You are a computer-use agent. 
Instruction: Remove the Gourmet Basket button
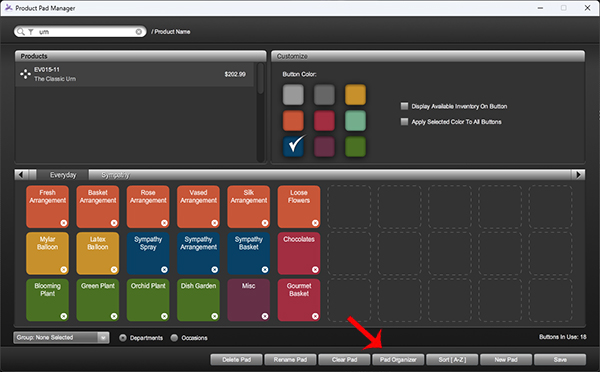pos(315,316)
